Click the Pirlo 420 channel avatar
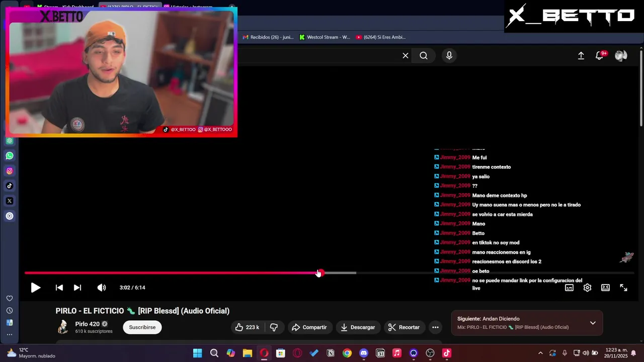The image size is (644, 362). tap(63, 327)
